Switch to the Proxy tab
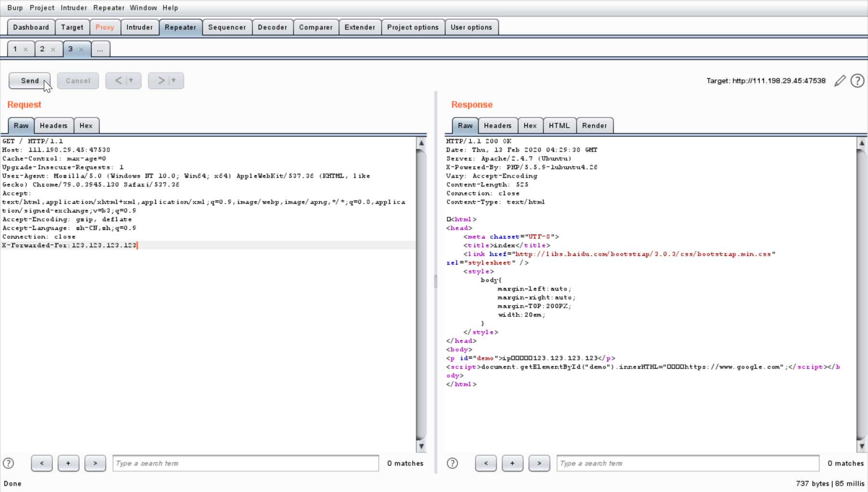 click(x=105, y=27)
